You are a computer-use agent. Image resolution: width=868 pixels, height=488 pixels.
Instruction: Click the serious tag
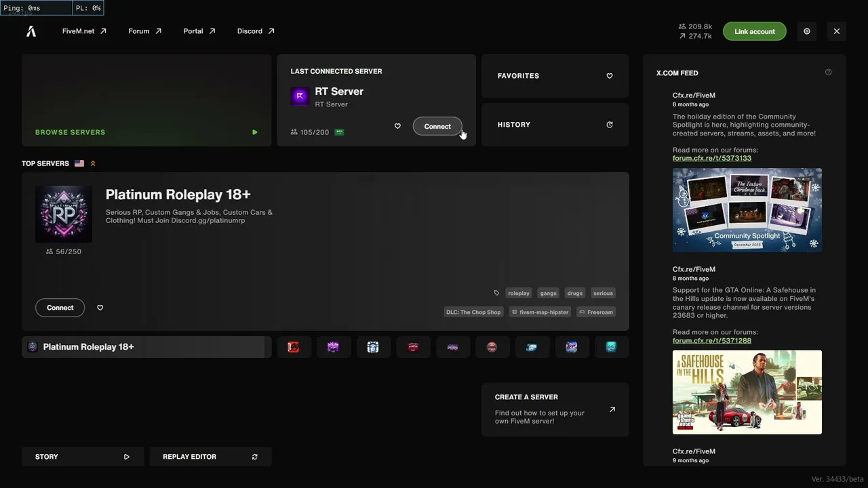[603, 293]
